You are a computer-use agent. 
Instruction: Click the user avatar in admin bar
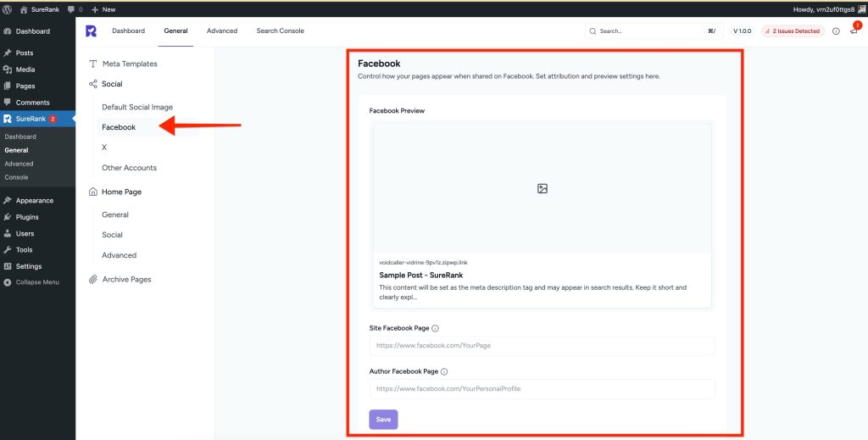point(861,9)
